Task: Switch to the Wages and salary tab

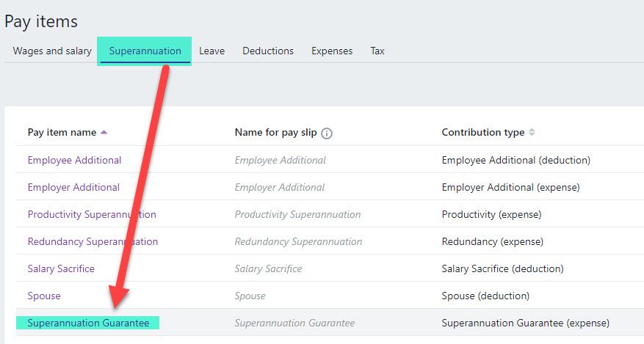Action: (52, 51)
